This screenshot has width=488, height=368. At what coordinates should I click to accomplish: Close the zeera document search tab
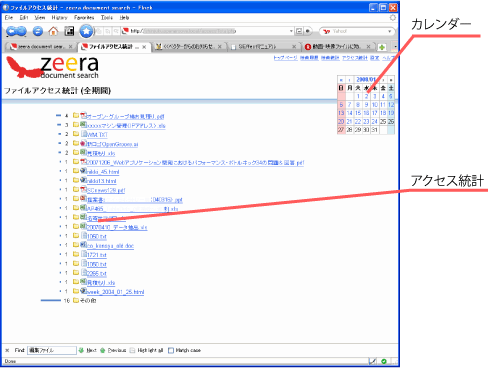tap(70, 47)
